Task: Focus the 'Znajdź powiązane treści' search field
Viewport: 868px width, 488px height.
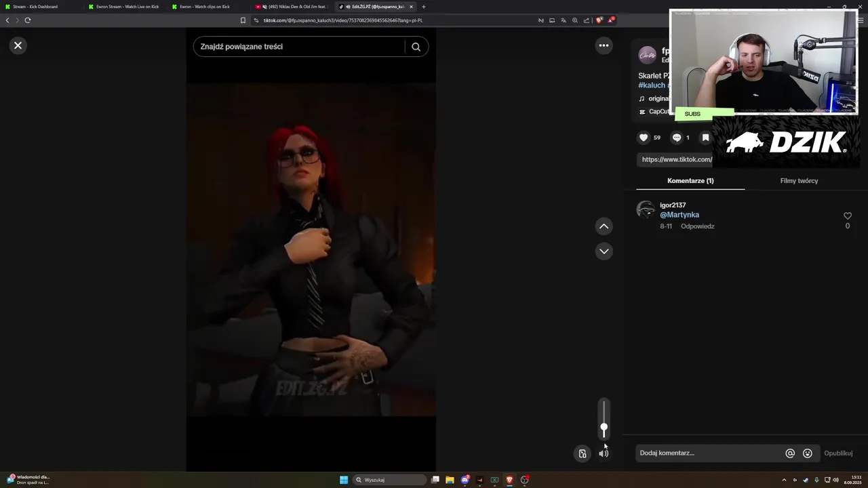Action: click(x=298, y=47)
